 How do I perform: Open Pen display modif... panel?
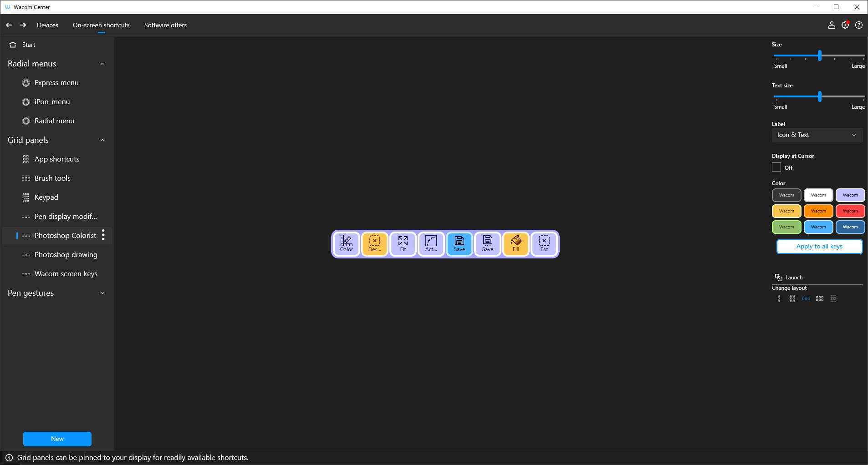57,217
